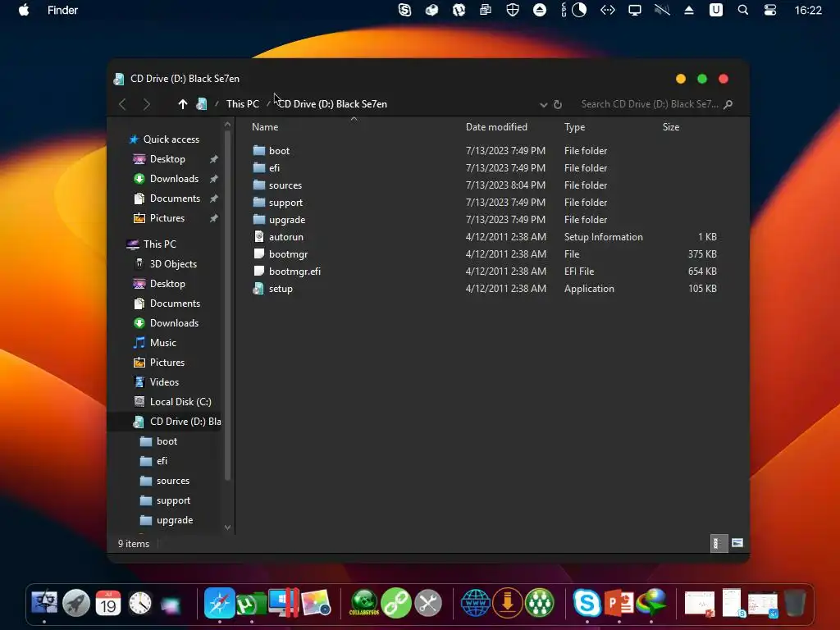840x630 pixels.
Task: Open Calendar icon showing 19 in dock
Action: [108, 604]
